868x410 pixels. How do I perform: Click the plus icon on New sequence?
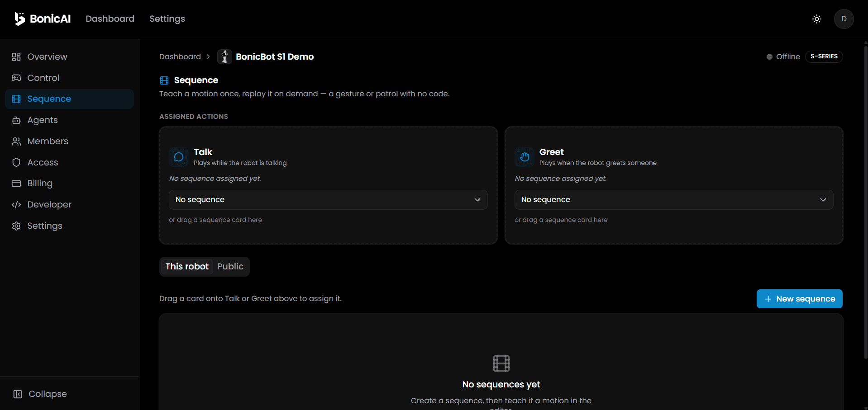(x=768, y=299)
